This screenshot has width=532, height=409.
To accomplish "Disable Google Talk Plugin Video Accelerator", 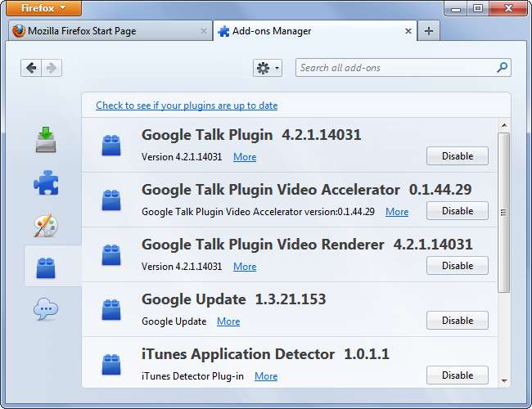I will pyautogui.click(x=457, y=211).
